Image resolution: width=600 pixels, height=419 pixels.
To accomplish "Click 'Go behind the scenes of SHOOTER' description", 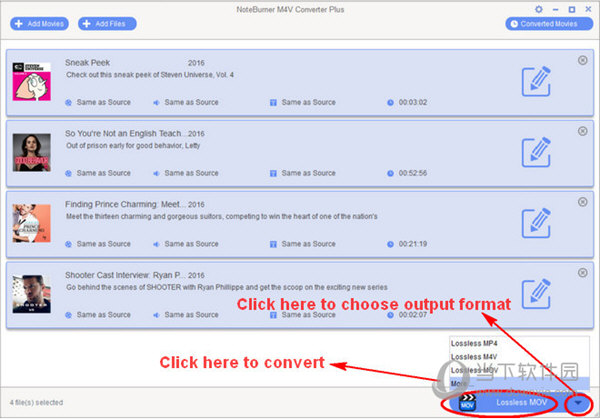I will click(x=227, y=287).
